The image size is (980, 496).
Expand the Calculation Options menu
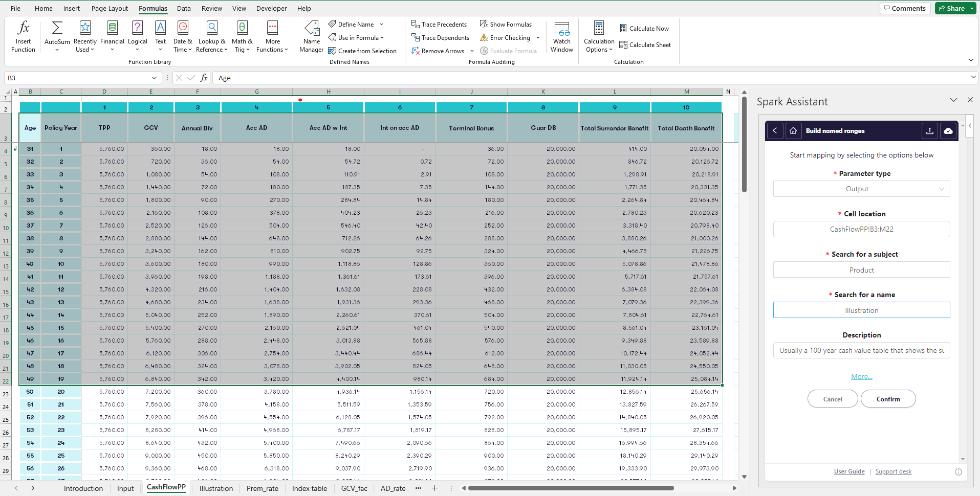(x=599, y=36)
